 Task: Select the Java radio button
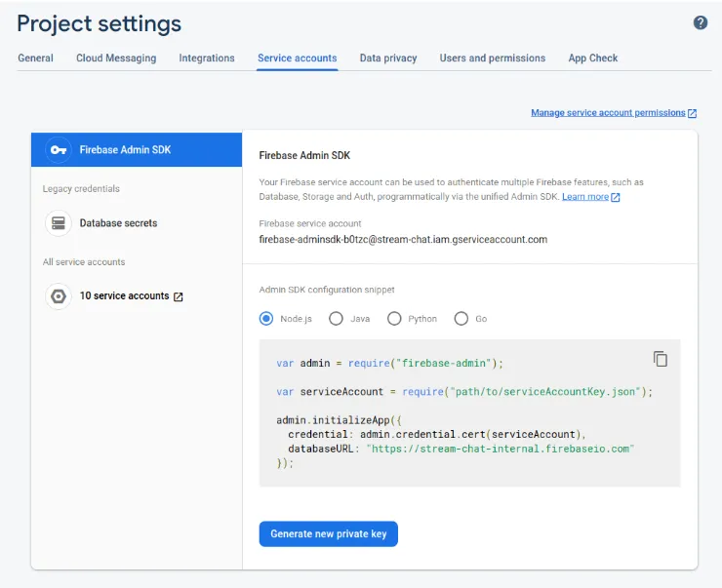point(336,319)
